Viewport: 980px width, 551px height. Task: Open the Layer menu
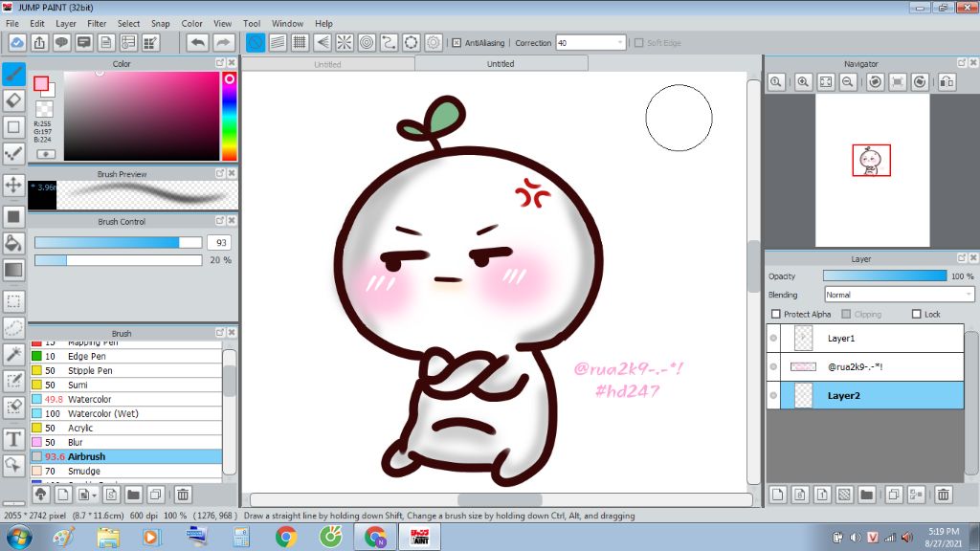(x=66, y=23)
